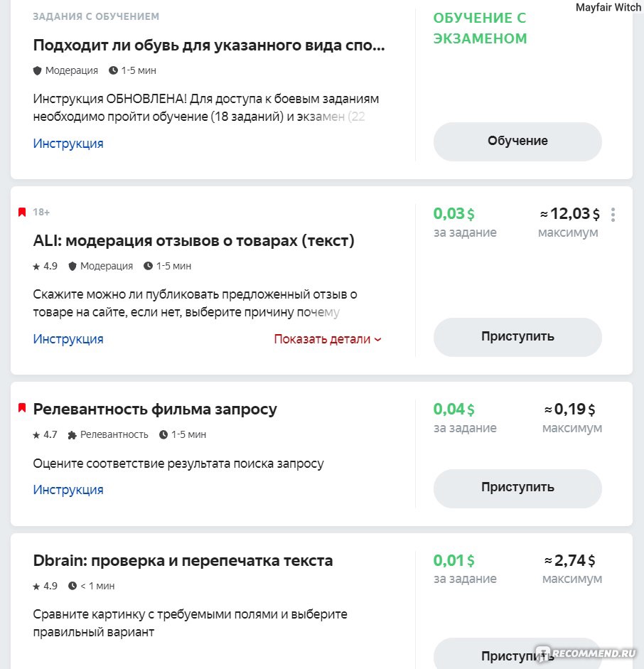644x669 pixels.
Task: Click Приступить for Dbrain проверка текста
Action: [x=517, y=653]
